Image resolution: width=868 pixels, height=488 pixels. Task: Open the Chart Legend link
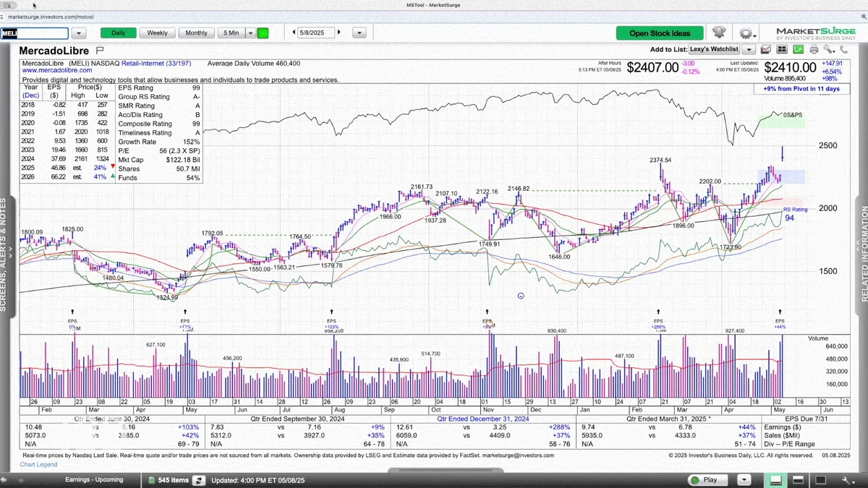click(38, 464)
